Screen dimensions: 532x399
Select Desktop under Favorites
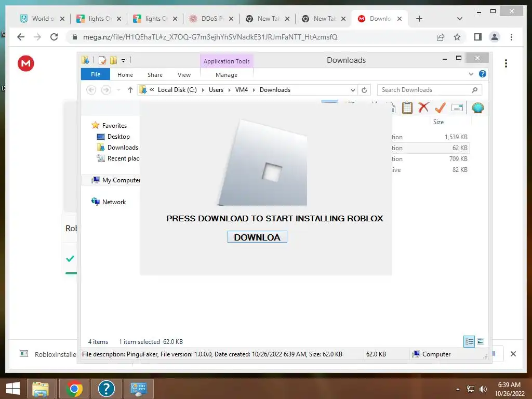tap(118, 137)
